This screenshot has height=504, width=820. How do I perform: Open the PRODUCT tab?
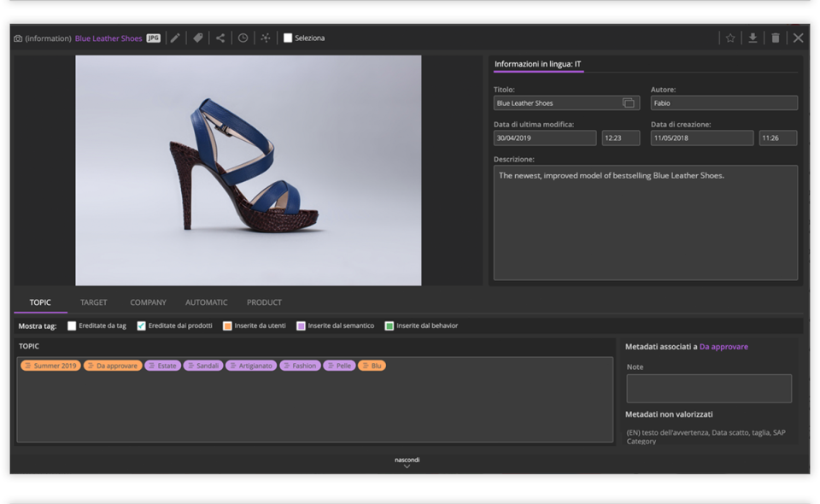264,302
